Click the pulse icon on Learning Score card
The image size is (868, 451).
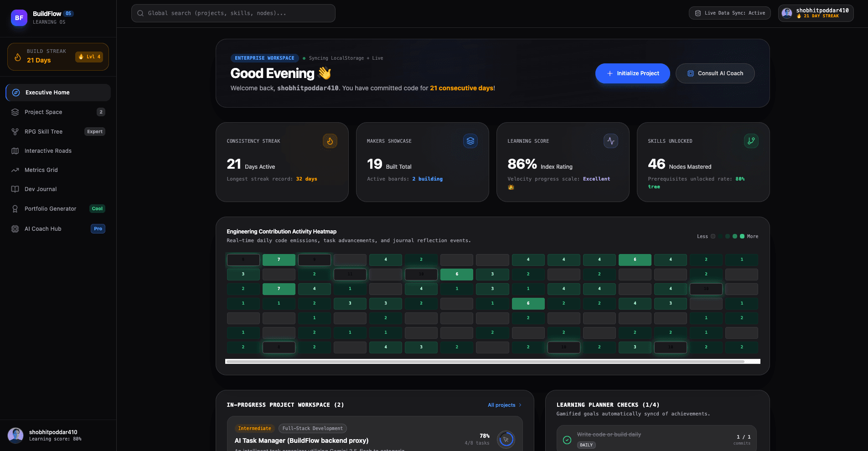[x=611, y=141]
